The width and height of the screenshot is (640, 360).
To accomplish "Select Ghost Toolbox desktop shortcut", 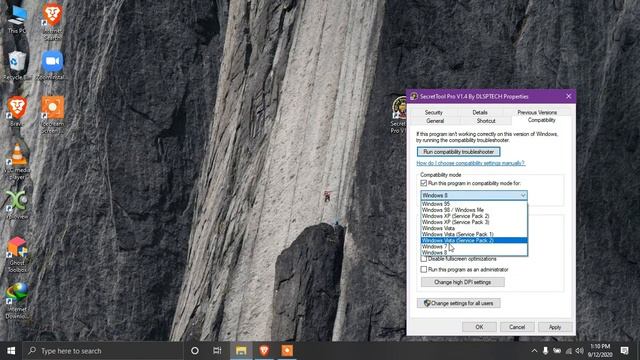I will pyautogui.click(x=17, y=255).
